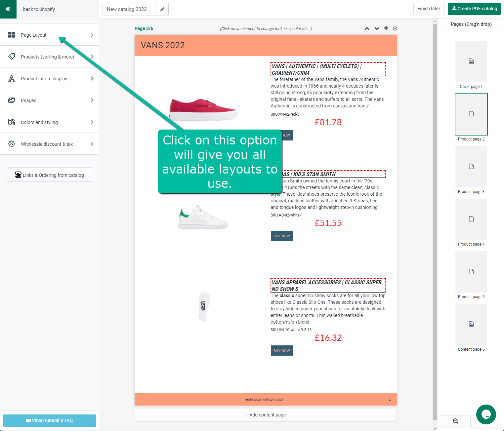Click the zoom magnifier button
504x431 pixels.
455,421
